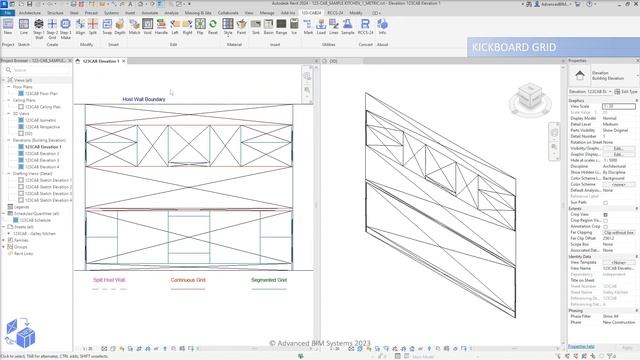The image size is (640, 360).
Task: Collapse the Views (all) tree node
Action: pos(4,80)
